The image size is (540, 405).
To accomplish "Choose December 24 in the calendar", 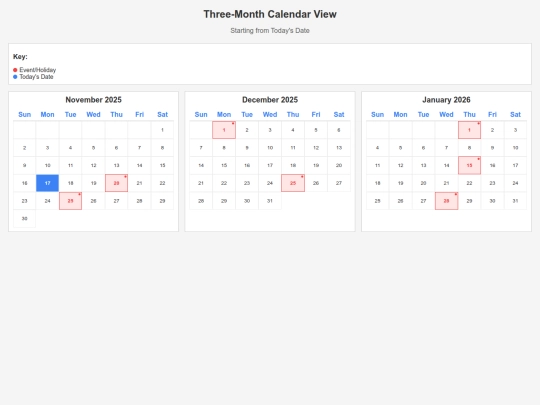I will tap(270, 183).
